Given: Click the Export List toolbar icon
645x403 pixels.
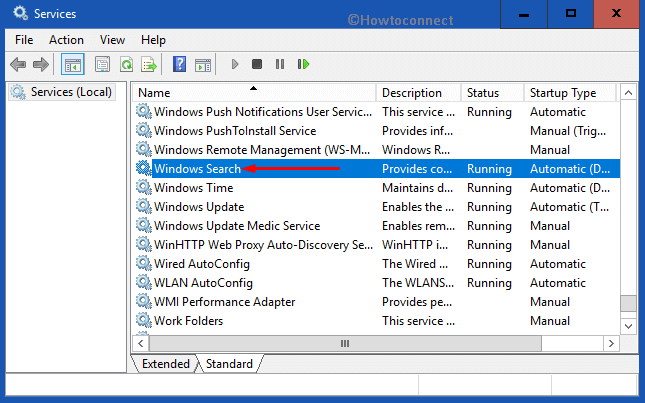Looking at the screenshot, I should pos(149,65).
